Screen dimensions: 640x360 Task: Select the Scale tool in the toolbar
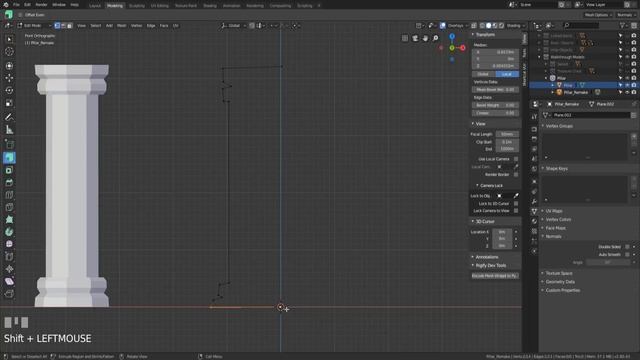click(x=9, y=103)
